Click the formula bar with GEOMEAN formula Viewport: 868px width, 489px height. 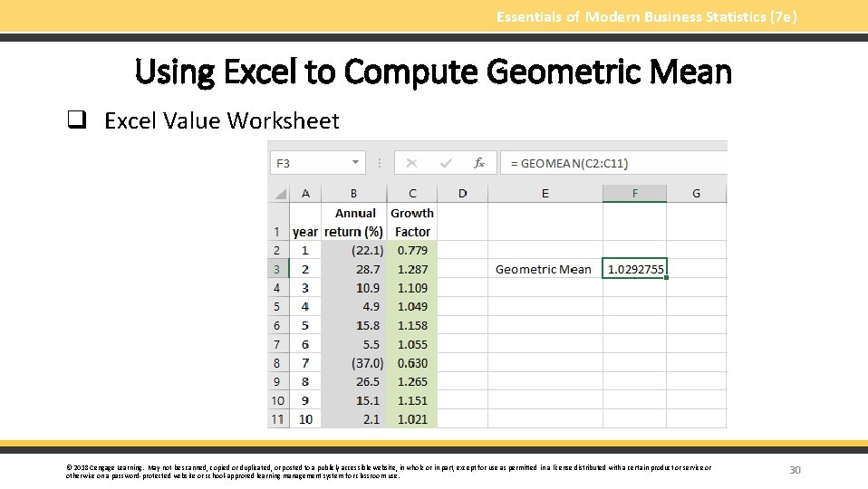coord(613,163)
